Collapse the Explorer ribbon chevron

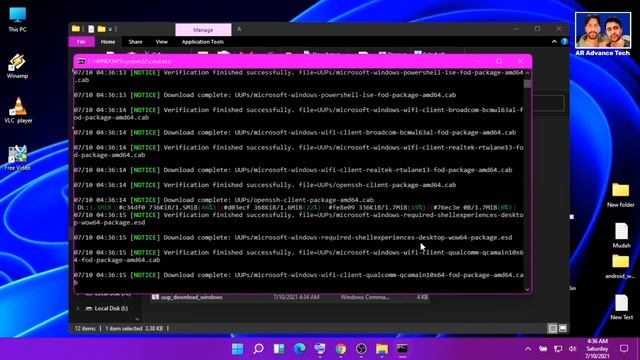tap(554, 42)
